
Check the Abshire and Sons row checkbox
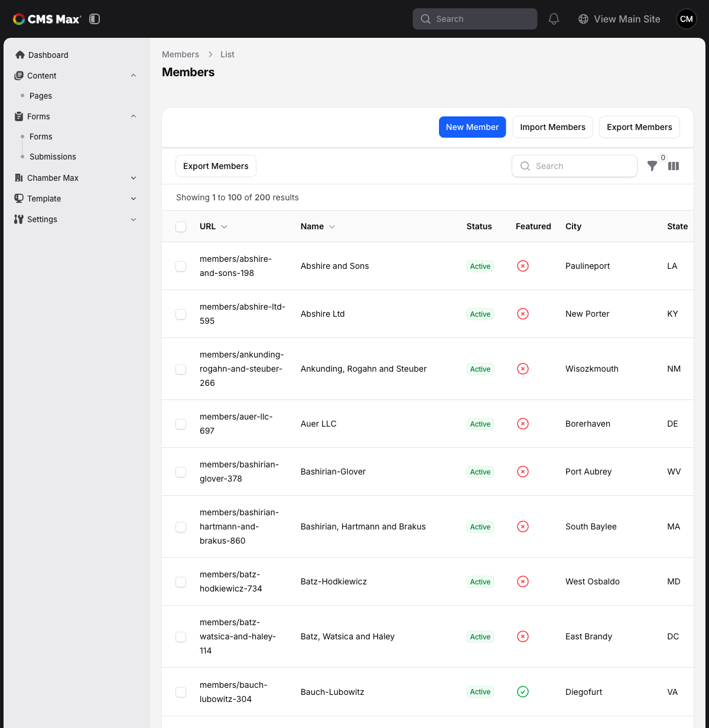(x=181, y=266)
